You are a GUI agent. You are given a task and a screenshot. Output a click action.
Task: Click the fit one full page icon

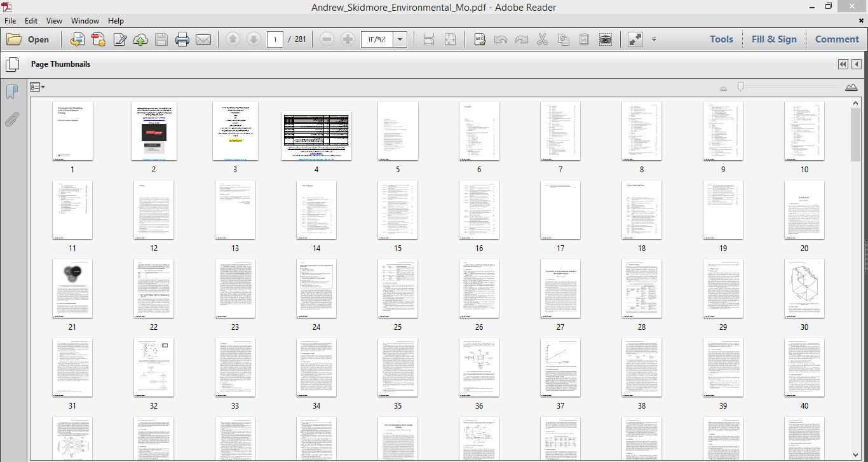(450, 39)
